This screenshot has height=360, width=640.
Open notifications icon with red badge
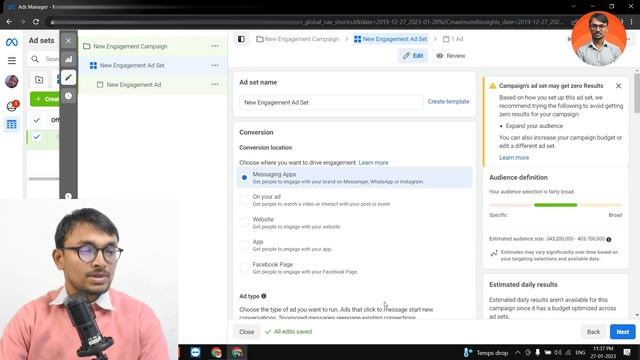pyautogui.click(x=12, y=106)
